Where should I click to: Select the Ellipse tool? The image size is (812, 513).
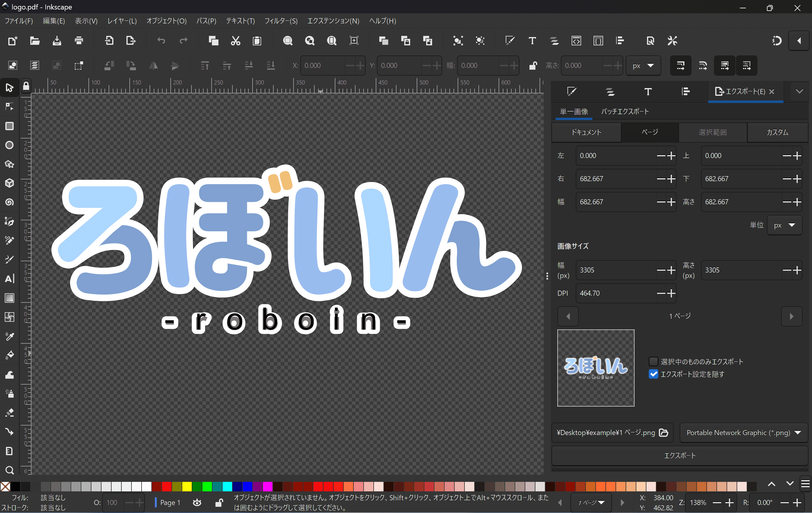[9, 145]
